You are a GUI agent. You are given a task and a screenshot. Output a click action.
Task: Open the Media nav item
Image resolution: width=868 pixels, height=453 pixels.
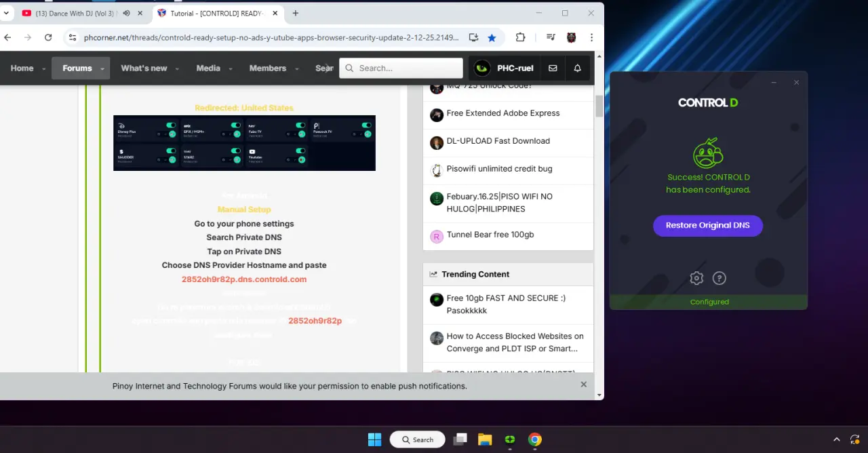208,68
